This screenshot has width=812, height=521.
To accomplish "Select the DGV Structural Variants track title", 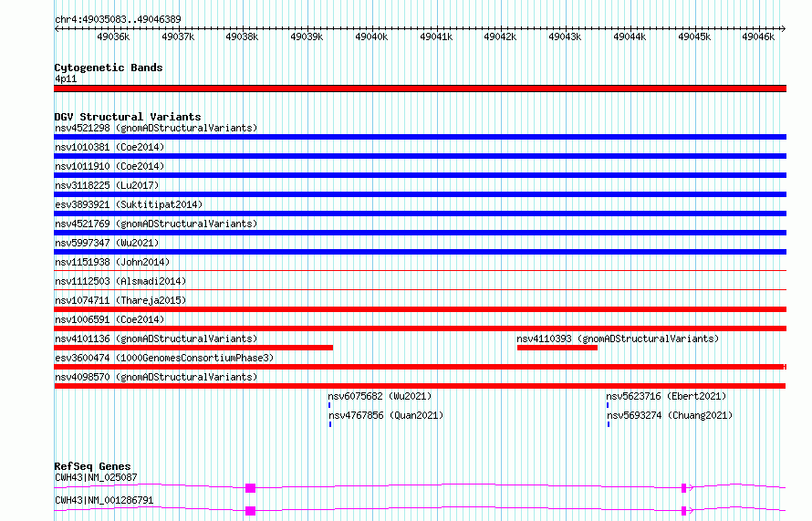I will pyautogui.click(x=128, y=117).
